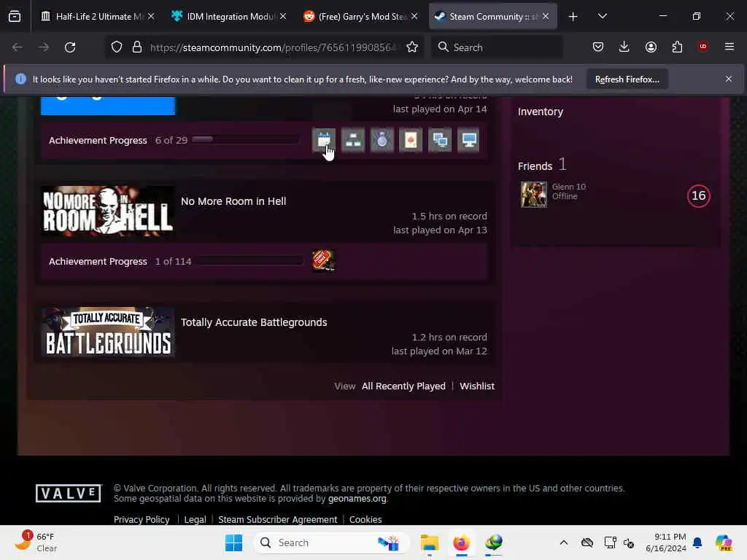
Task: Click No More Room in Hell banner
Action: [x=108, y=211]
